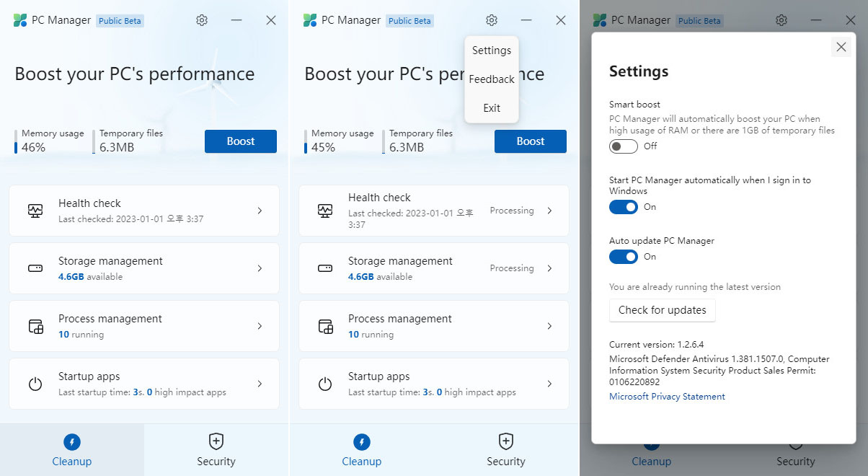Click '4.6GB available' text in middle window
The width and height of the screenshot is (868, 476).
pyautogui.click(x=380, y=277)
